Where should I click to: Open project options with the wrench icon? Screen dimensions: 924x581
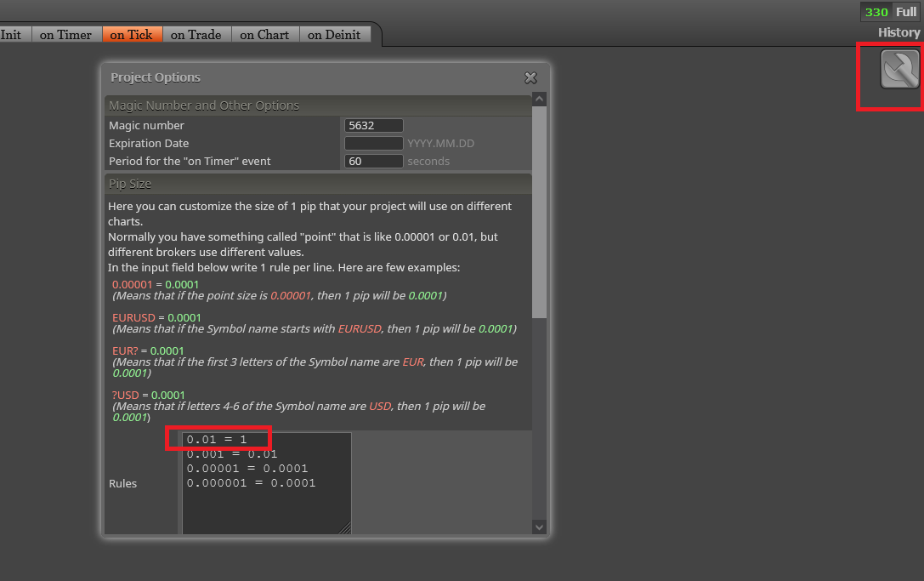point(899,69)
